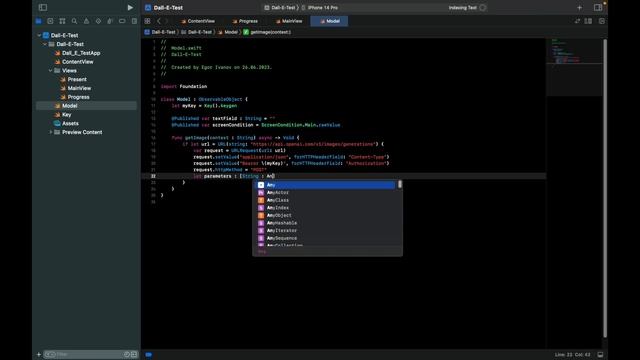The width and height of the screenshot is (640, 360).
Task: Open the Find navigator magnifier icon
Action: (74, 21)
